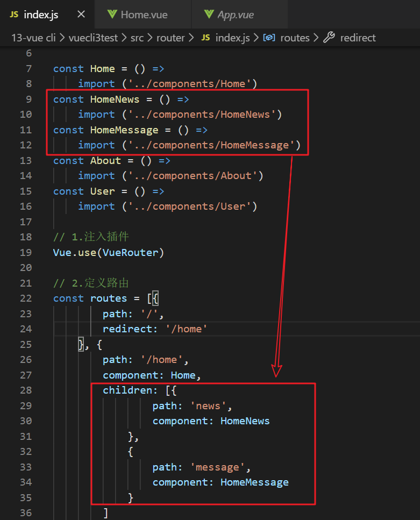
Task: Click the JS icon on index.js tab
Action: click(14, 15)
